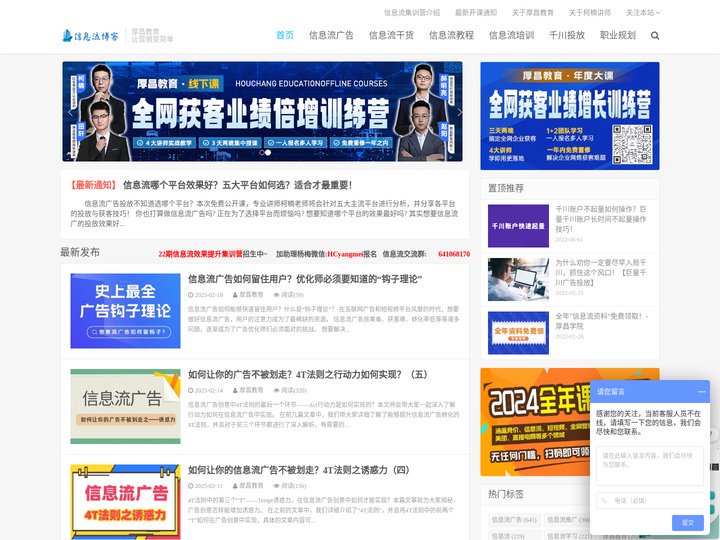
Task: Open the 信息流广告 (641) hot tag
Action: click(x=514, y=520)
